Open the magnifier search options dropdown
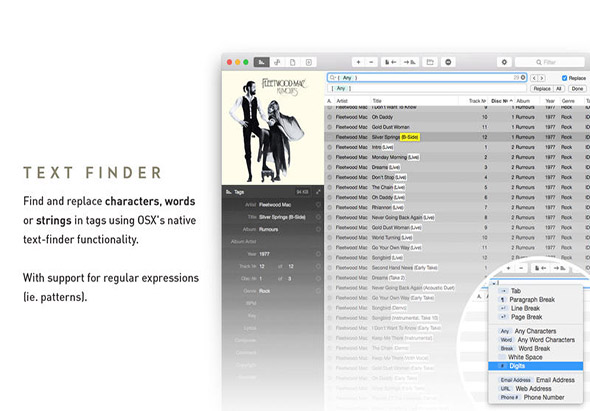590x411 pixels. 333,78
